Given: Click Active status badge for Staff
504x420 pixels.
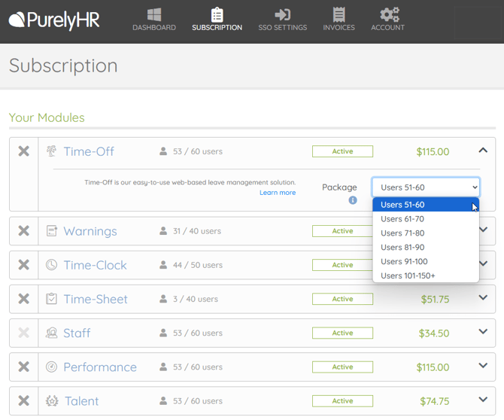Looking at the screenshot, I should [342, 333].
